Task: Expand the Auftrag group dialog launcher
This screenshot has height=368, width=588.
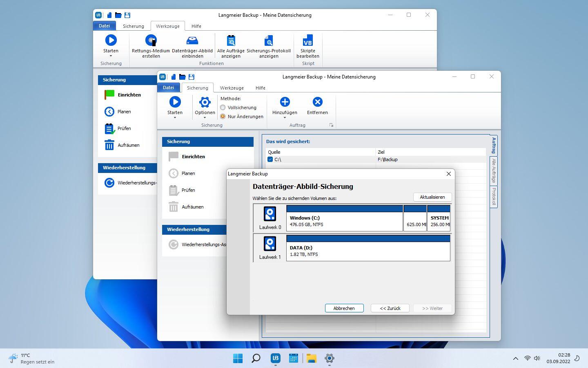Action: click(331, 125)
